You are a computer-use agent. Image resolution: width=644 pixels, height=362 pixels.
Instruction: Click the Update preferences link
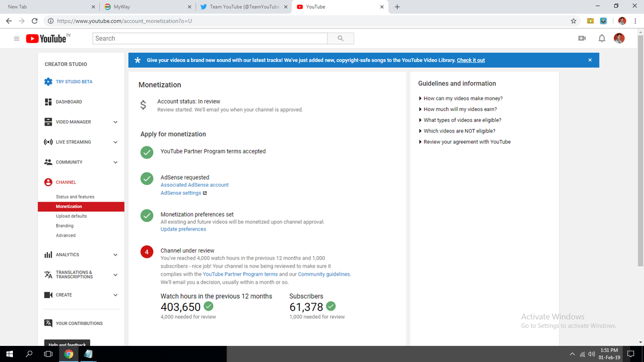tap(183, 230)
